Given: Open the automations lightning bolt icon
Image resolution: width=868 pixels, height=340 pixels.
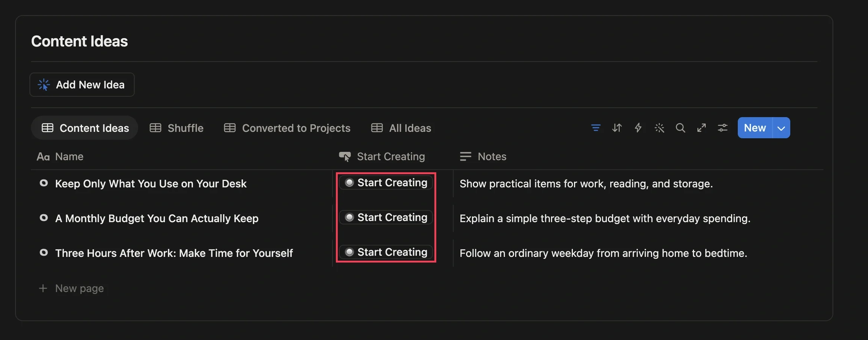Looking at the screenshot, I should [638, 128].
